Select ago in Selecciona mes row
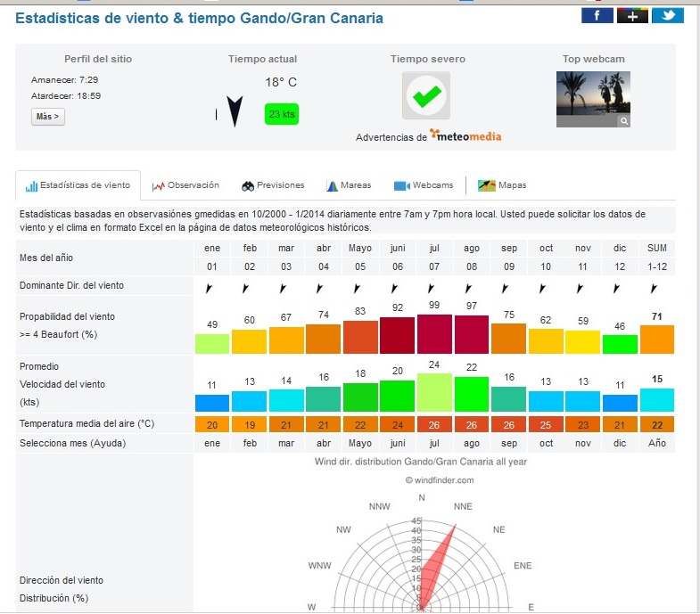Image resolution: width=700 pixels, height=614 pixels. point(472,443)
